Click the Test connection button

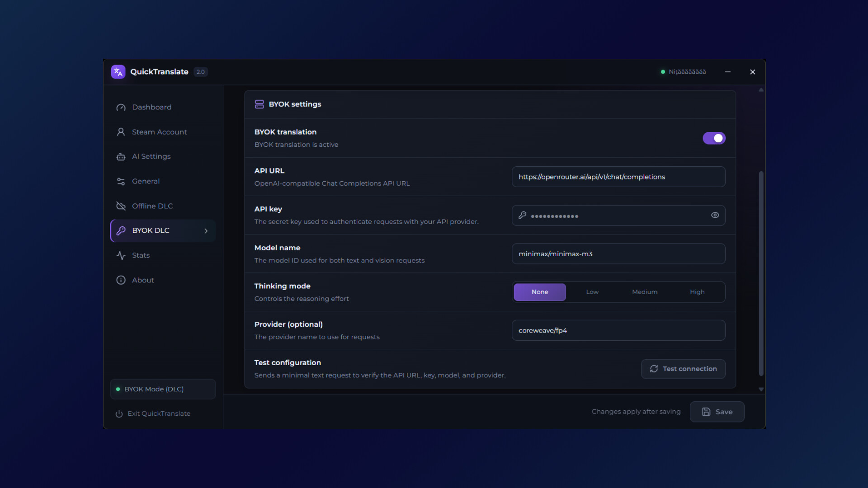point(683,369)
